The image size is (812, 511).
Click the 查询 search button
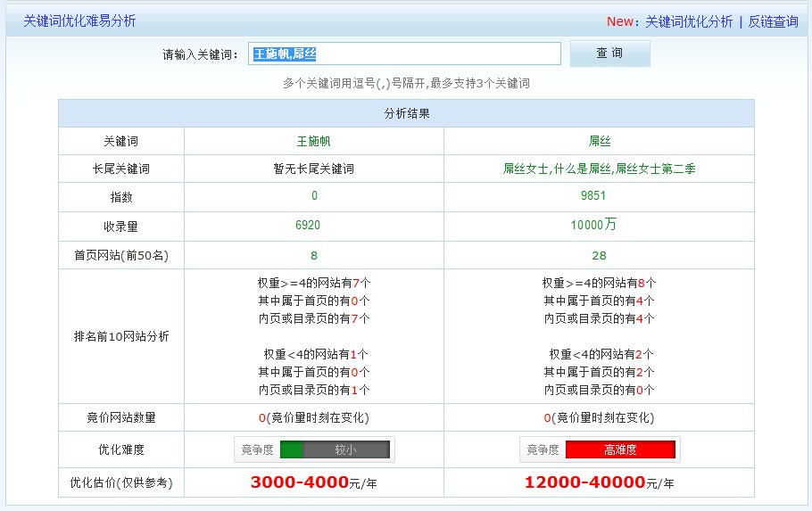[609, 54]
